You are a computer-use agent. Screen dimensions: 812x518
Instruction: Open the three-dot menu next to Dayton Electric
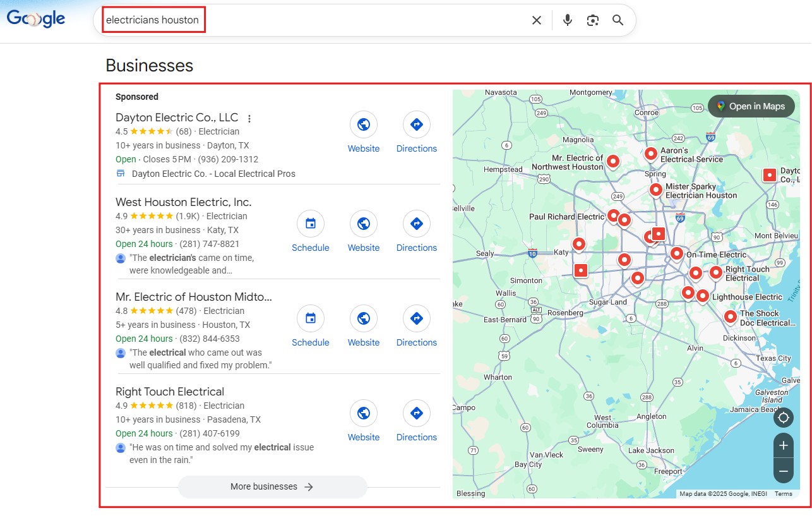pos(249,118)
